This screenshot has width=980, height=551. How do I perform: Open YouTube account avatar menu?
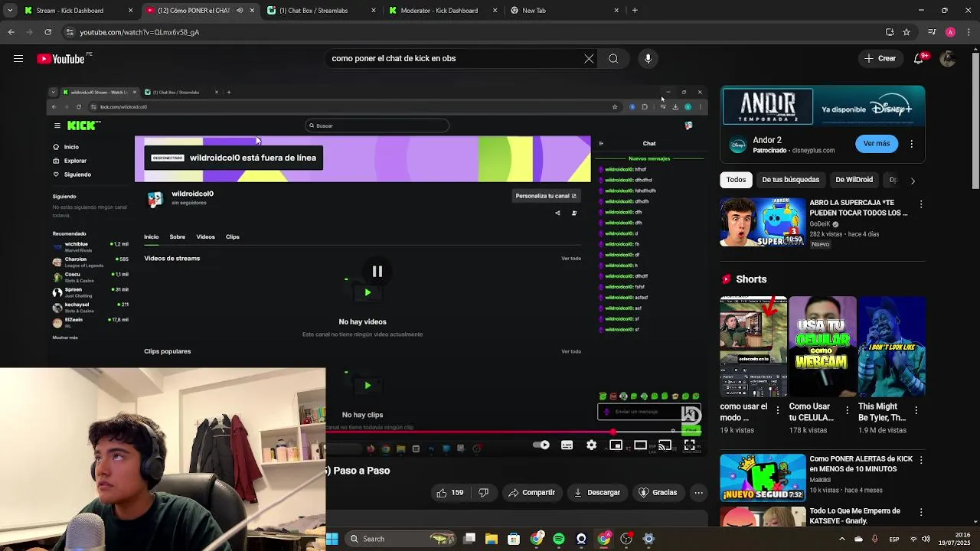pyautogui.click(x=948, y=59)
